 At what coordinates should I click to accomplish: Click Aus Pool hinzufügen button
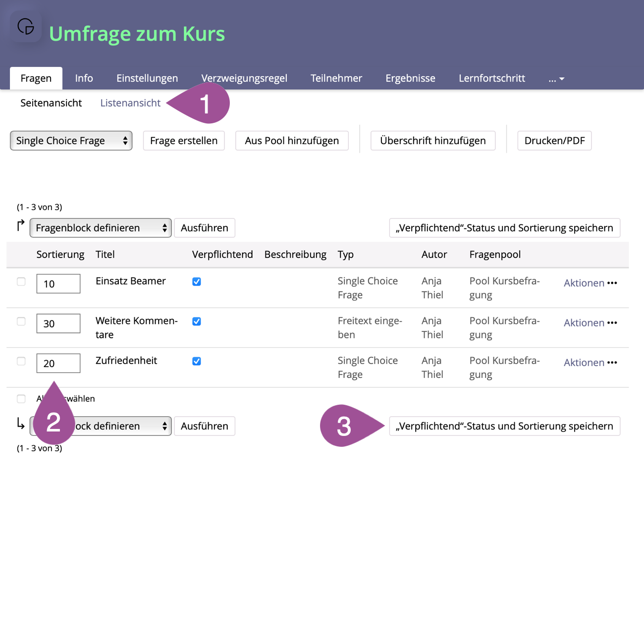[292, 141]
